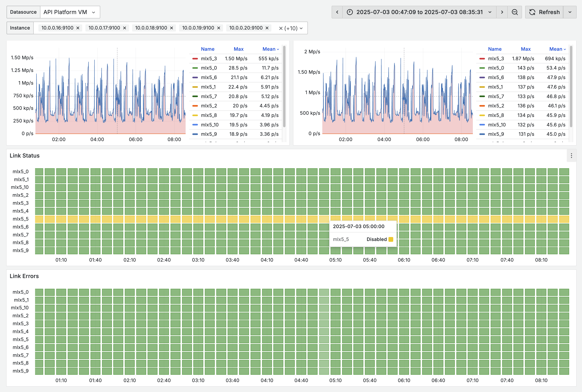Sort left legend by Max column

(238, 49)
